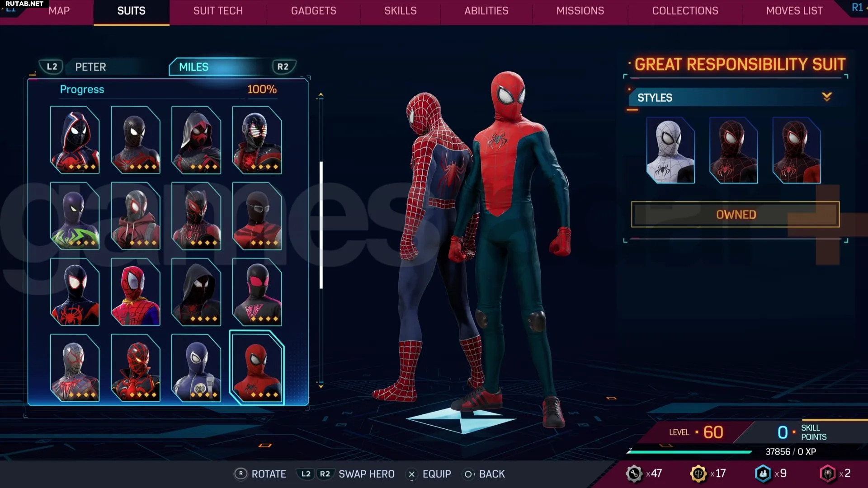Click the R stick ROTATE prompt icon
The image size is (868, 488).
tap(241, 474)
